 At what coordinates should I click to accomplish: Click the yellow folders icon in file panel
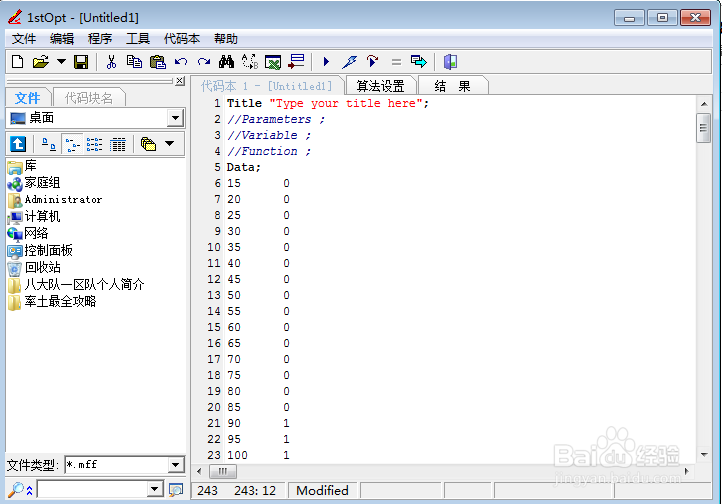tap(148, 144)
